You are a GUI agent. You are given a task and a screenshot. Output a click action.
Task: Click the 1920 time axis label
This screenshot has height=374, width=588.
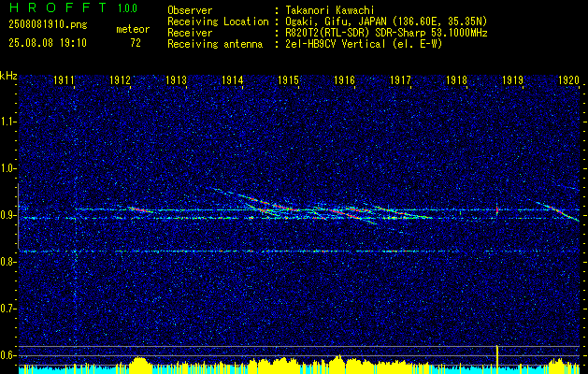pos(569,80)
